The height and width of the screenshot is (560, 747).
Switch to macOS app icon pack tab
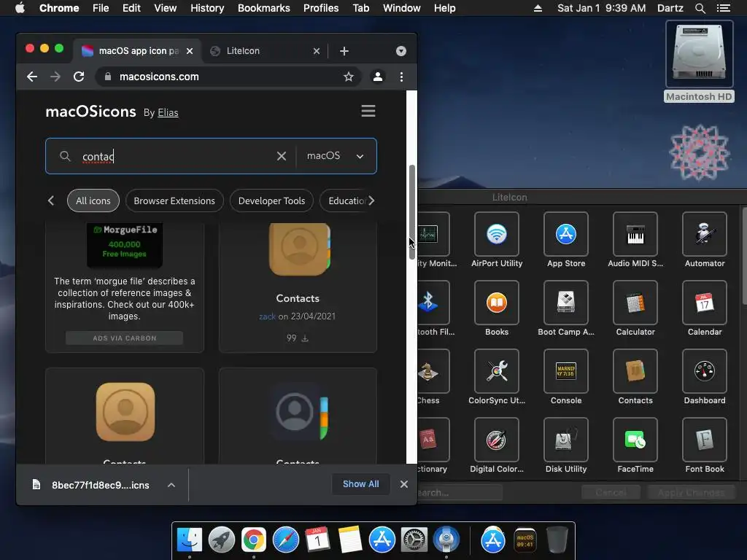click(x=136, y=51)
